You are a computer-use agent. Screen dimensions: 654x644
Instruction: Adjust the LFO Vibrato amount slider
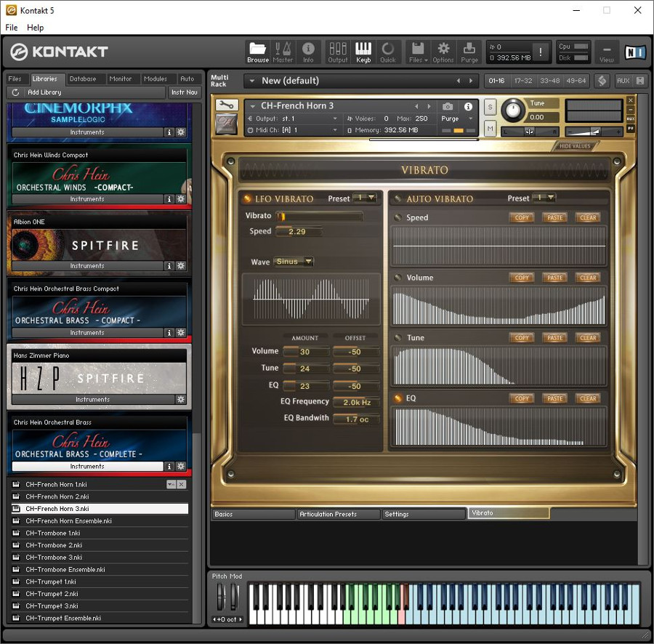tap(319, 216)
